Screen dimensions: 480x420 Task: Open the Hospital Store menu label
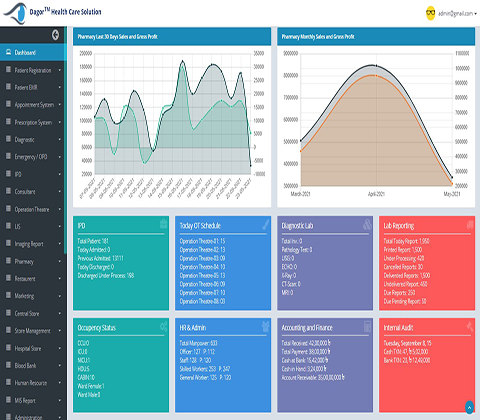pos(28,349)
